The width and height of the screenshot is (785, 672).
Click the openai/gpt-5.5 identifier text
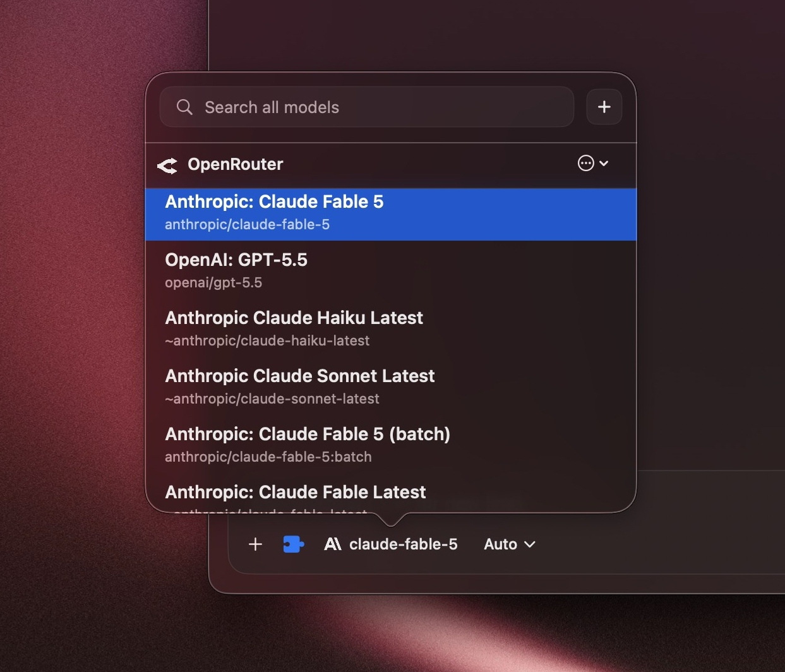213,283
